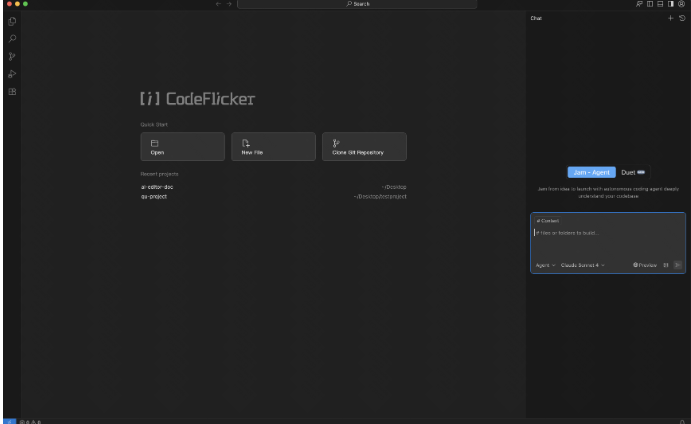Image resolution: width=691 pixels, height=424 pixels.
Task: Switch to the Duet mode tab
Action: click(x=633, y=172)
